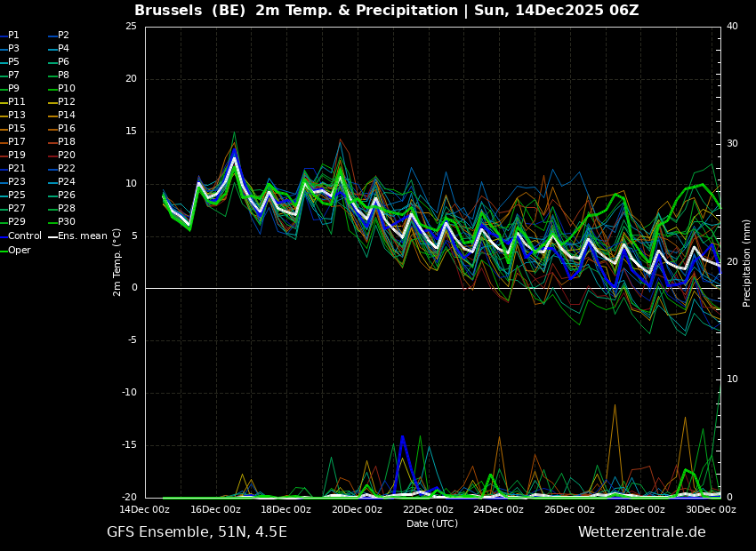Click the 30Dec 00z tick label
Screen dimensions: 756x551
[711, 509]
